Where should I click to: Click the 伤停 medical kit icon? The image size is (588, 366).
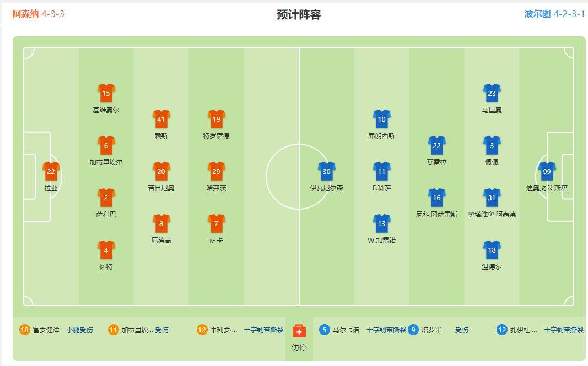pos(299,331)
